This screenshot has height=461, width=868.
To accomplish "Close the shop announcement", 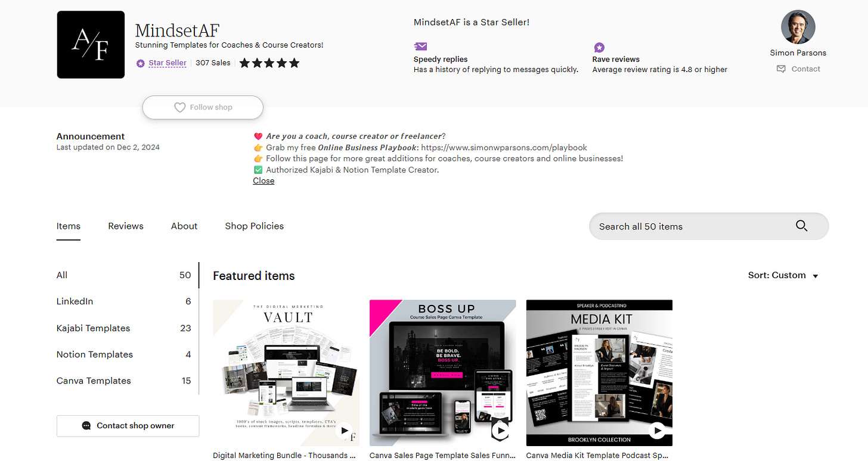I will [263, 180].
